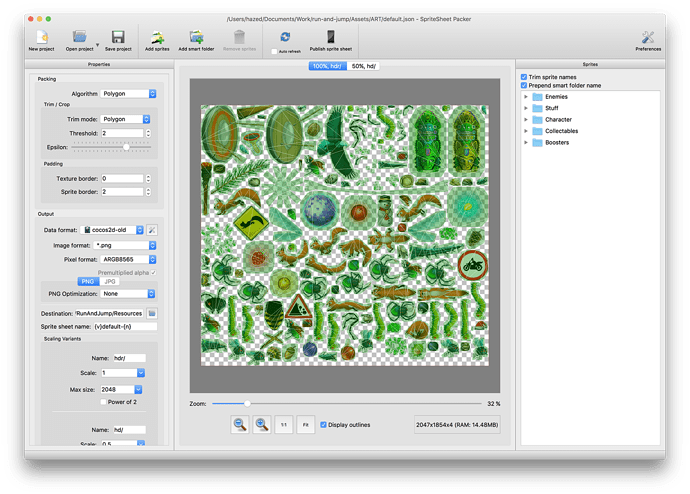Select the JPG options tab

click(110, 282)
